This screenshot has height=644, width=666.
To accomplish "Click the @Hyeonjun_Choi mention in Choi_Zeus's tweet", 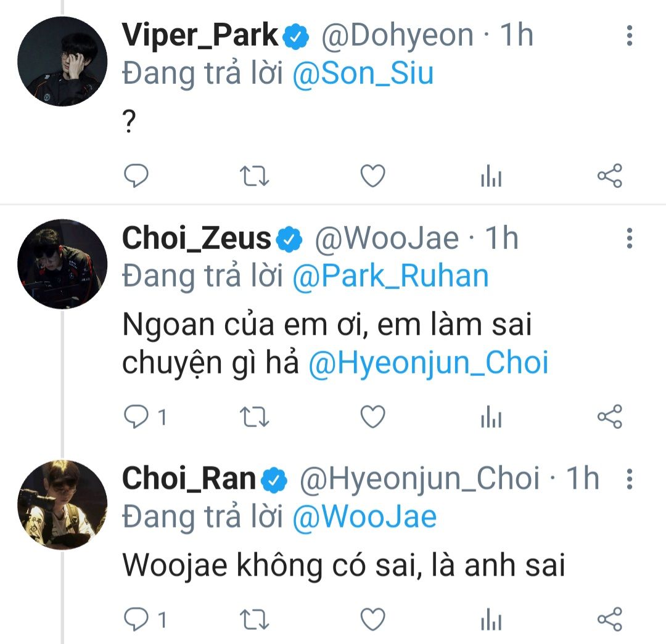I will (x=428, y=363).
